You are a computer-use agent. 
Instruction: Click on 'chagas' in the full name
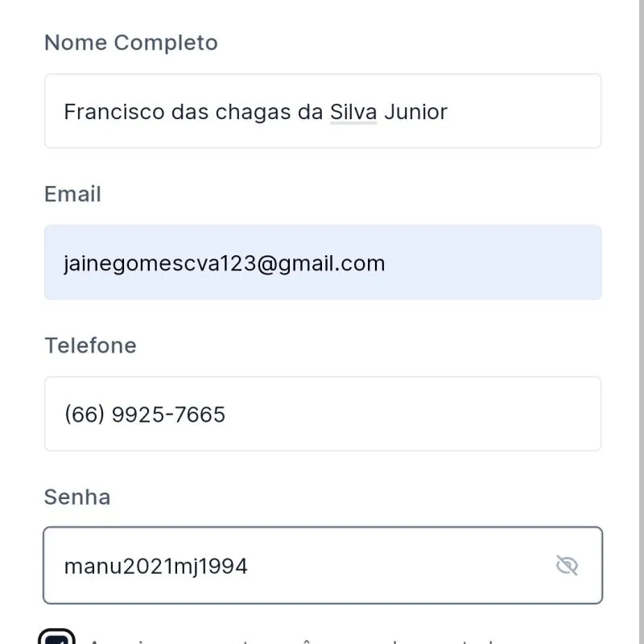[x=253, y=111]
